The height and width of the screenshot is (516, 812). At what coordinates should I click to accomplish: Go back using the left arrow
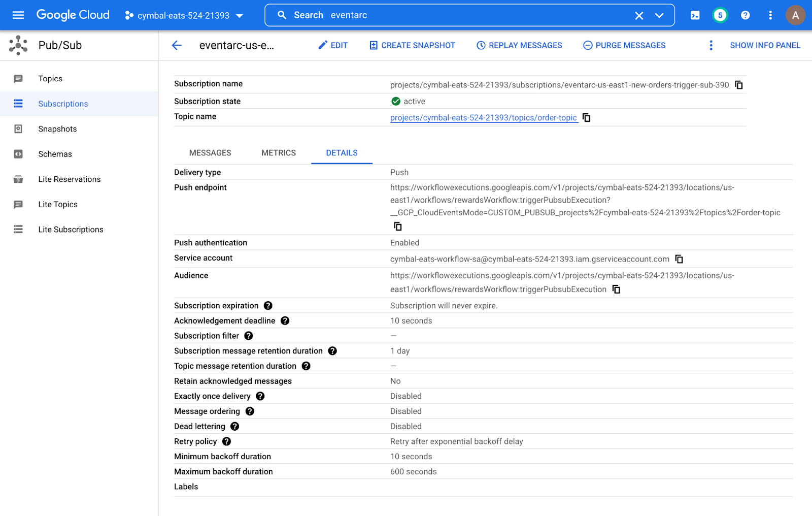pyautogui.click(x=177, y=45)
